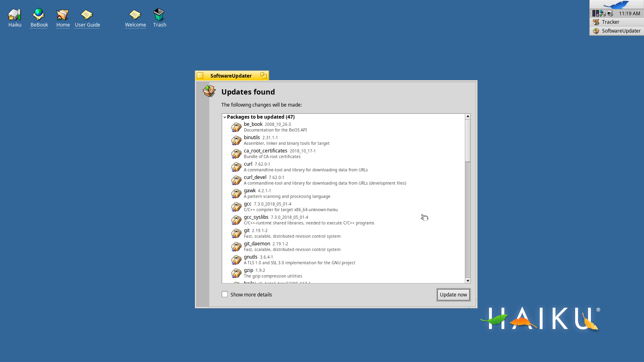Enable Show more details checkbox
This screenshot has width=644, height=362.
(x=225, y=294)
